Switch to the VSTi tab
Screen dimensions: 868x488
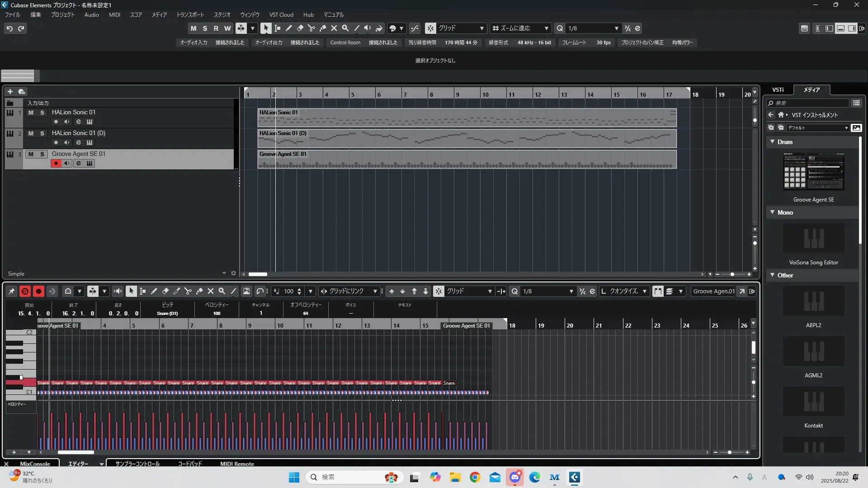778,90
